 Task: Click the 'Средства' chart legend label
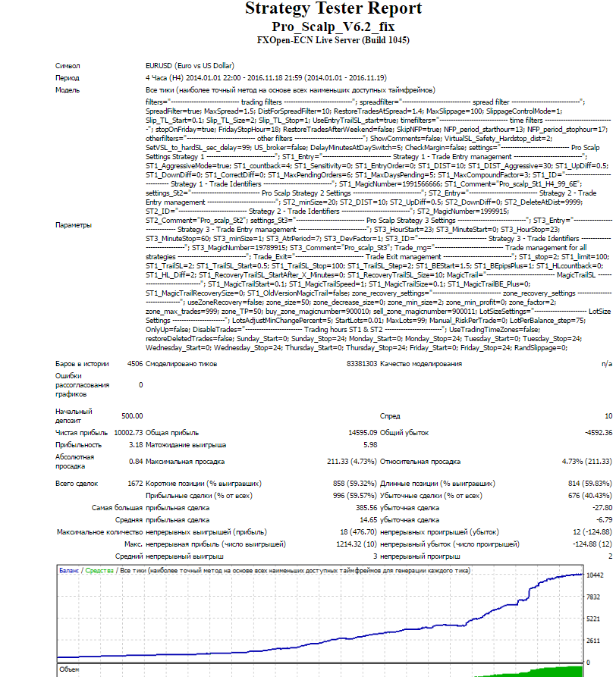[x=99, y=571]
